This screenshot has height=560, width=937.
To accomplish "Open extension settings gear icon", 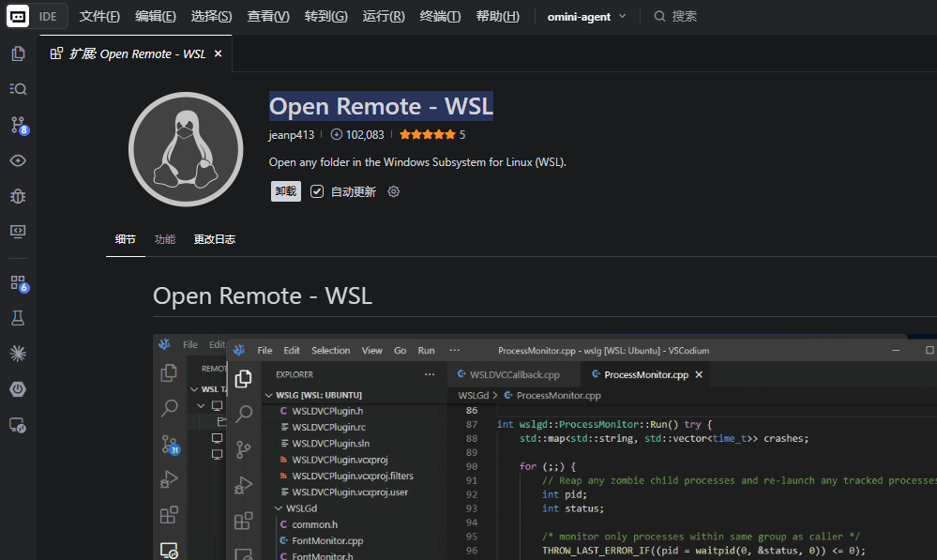I will pos(393,192).
